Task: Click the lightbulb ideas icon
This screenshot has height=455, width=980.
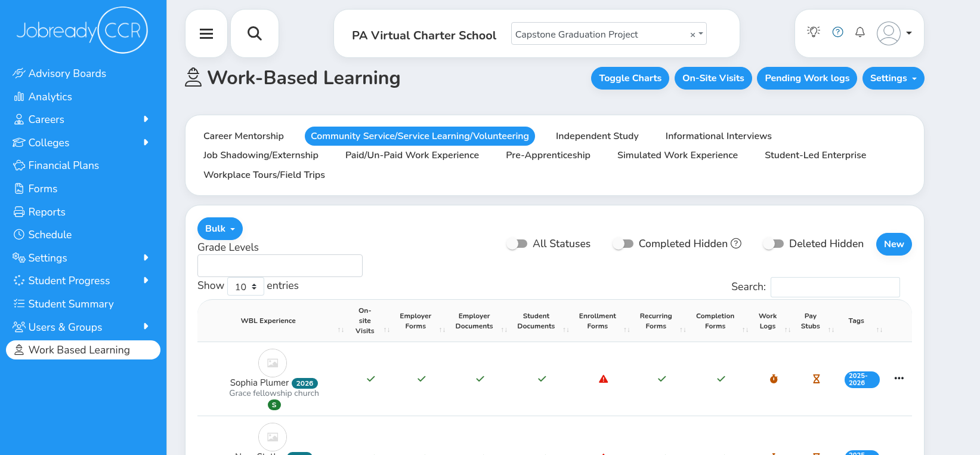Action: click(814, 32)
